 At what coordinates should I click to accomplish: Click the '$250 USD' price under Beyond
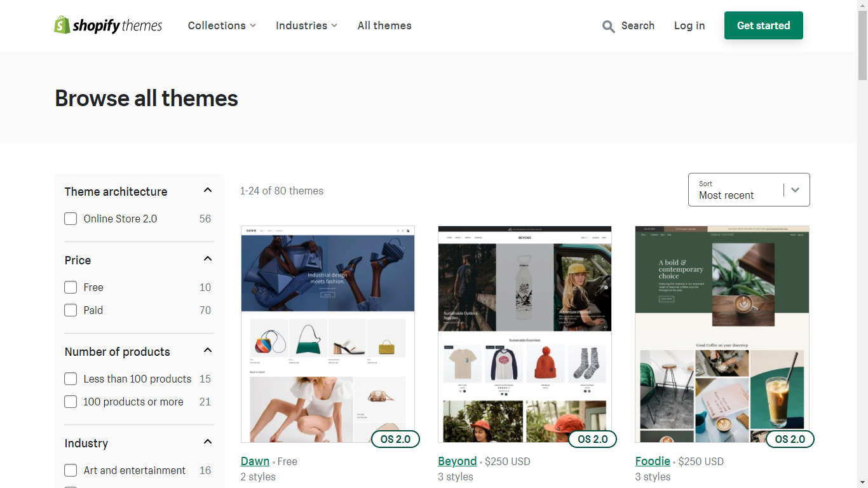point(507,461)
